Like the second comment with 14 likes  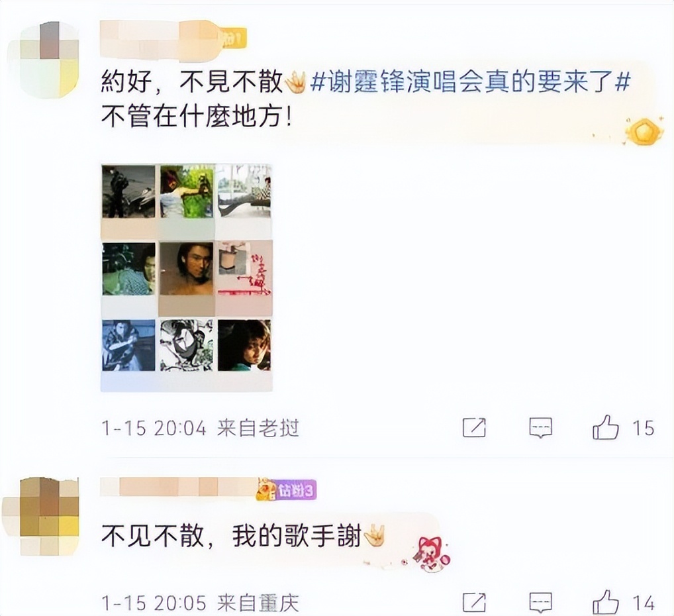606,602
